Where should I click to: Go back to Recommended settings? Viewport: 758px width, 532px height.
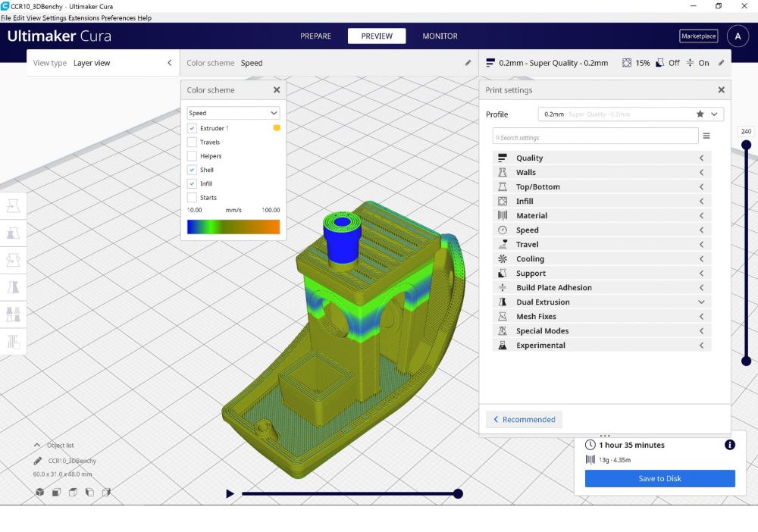524,419
